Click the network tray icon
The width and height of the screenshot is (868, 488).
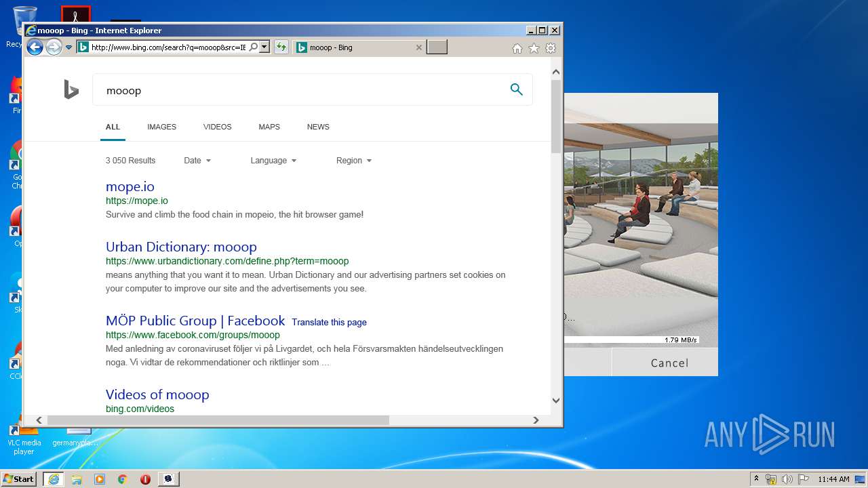771,479
